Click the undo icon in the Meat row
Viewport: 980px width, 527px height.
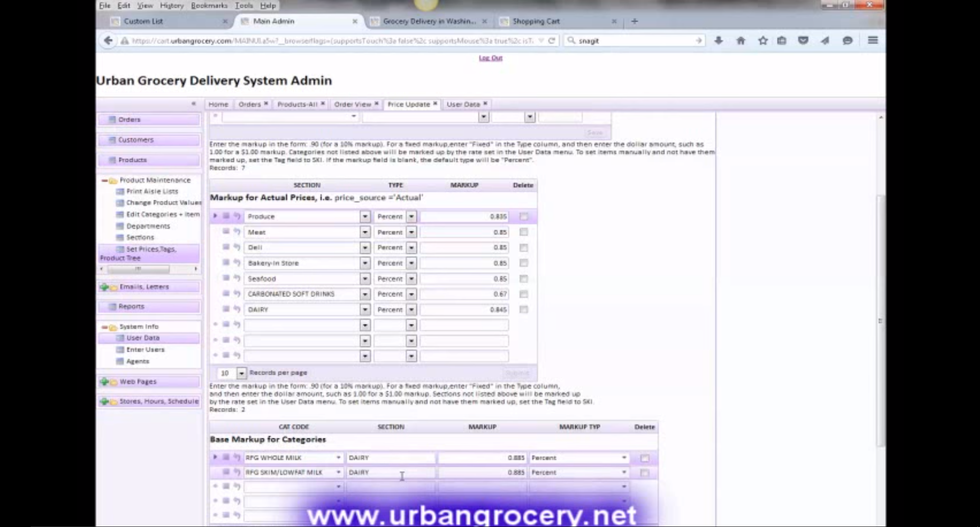pos(237,232)
